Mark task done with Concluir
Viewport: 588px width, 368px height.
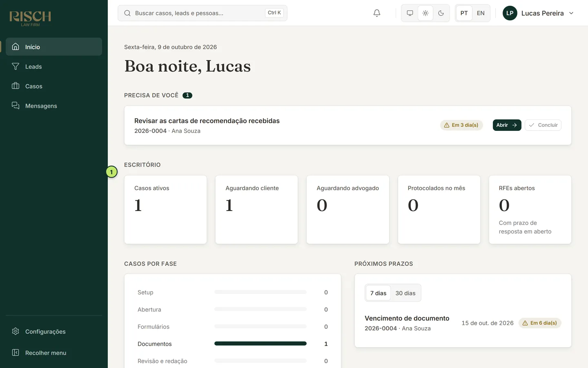pyautogui.click(x=543, y=125)
